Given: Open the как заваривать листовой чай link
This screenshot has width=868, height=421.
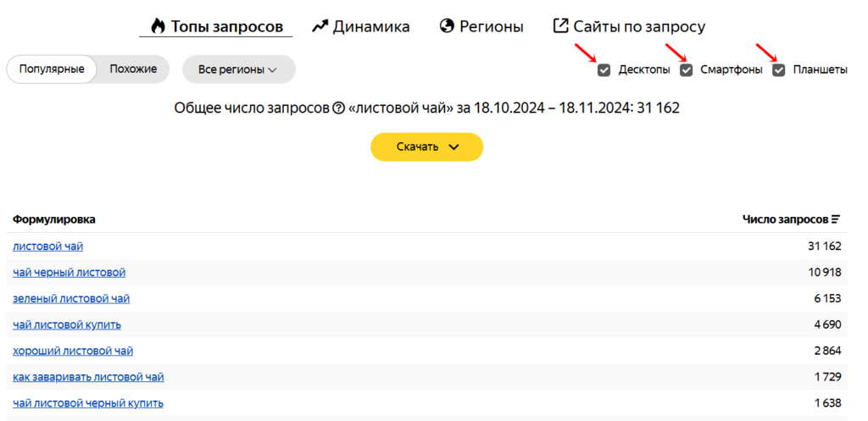Looking at the screenshot, I should [88, 377].
